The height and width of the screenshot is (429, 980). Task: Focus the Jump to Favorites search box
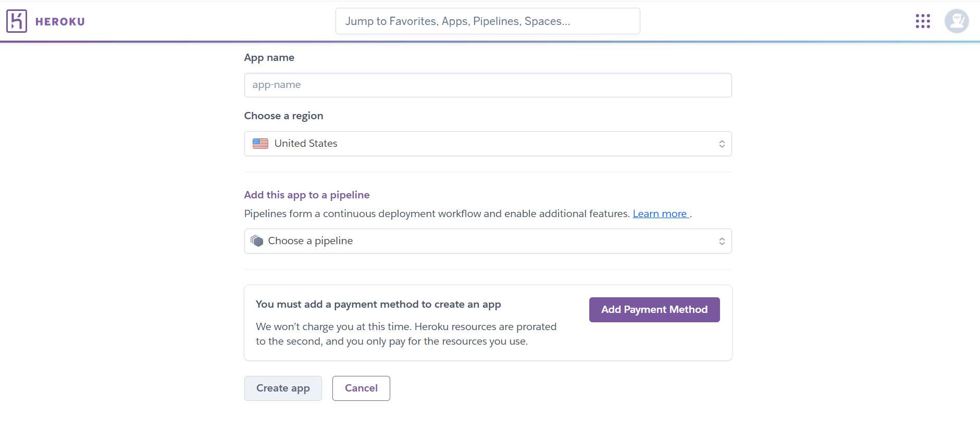(488, 21)
